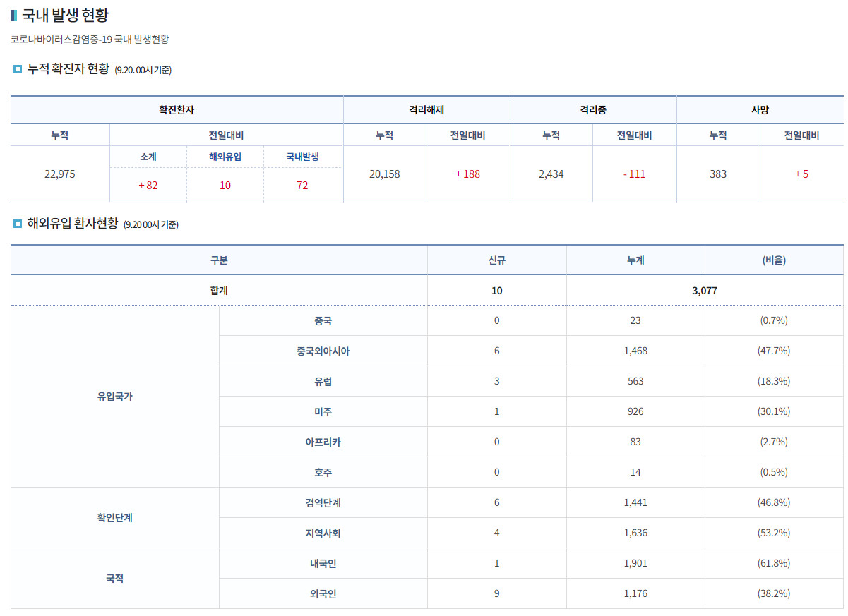Click the 신규 column header
This screenshot has width=848, height=616.
pos(497,260)
